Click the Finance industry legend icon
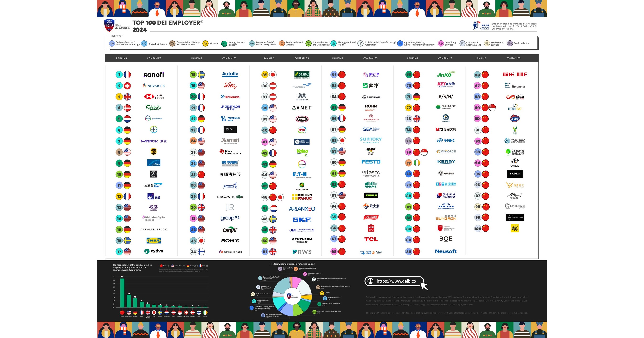644x338 pixels. coord(205,44)
